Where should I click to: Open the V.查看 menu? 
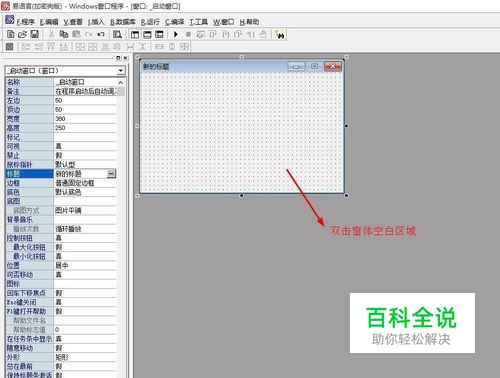[73, 22]
